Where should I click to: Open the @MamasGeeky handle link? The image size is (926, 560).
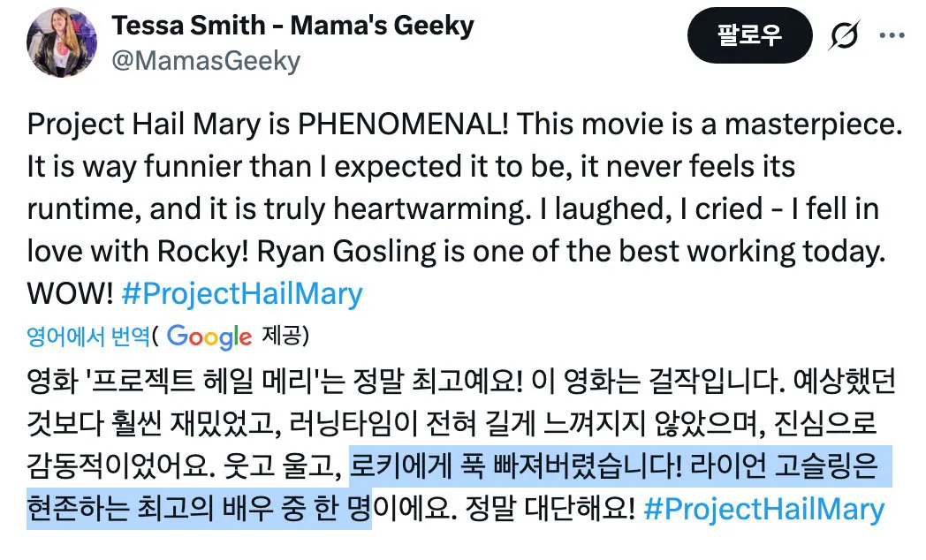206,61
